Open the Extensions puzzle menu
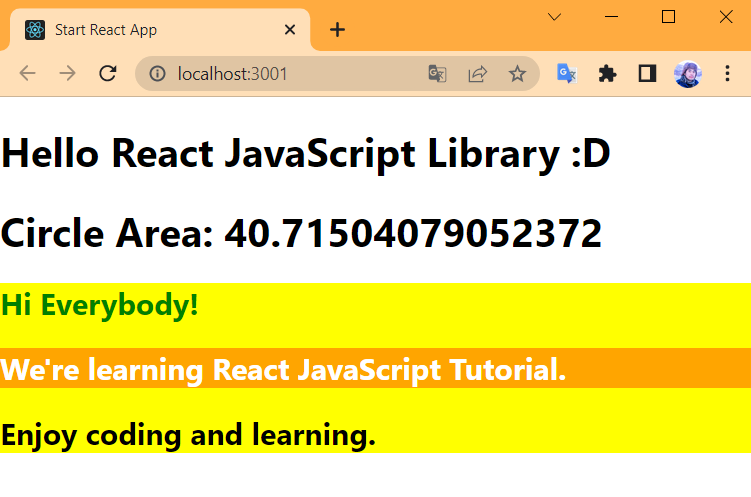This screenshot has height=497, width=751. click(x=607, y=74)
